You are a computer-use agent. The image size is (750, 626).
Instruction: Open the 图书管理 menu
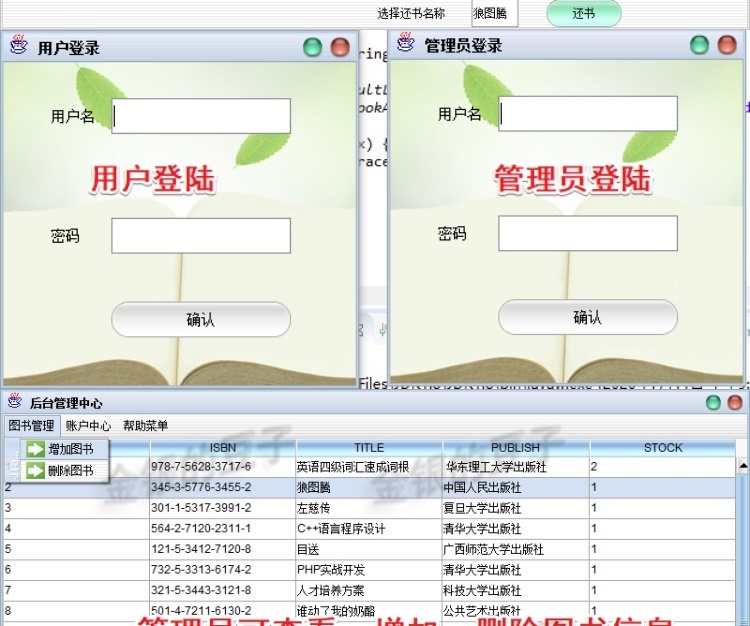point(32,425)
